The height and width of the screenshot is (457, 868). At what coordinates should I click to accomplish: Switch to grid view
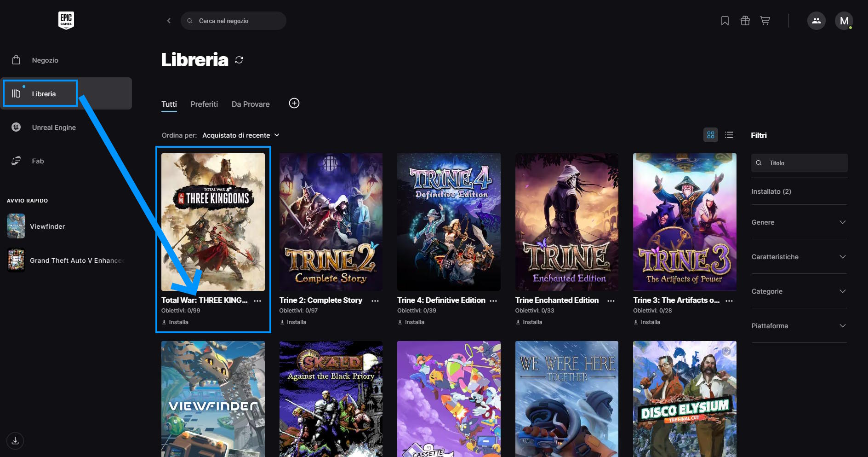point(711,135)
